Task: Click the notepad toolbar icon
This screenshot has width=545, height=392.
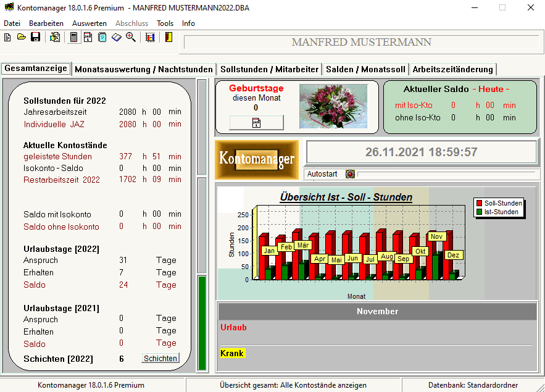Action: point(102,37)
